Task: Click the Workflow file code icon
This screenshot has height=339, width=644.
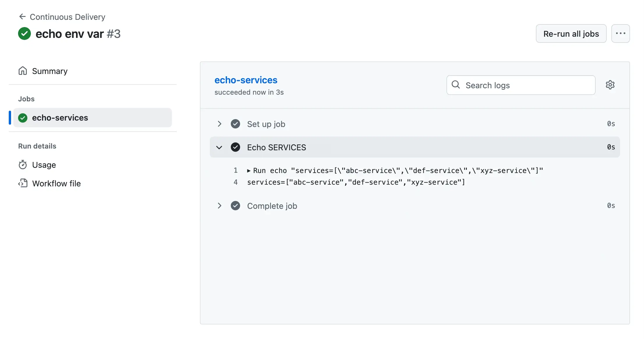Action: (x=23, y=183)
